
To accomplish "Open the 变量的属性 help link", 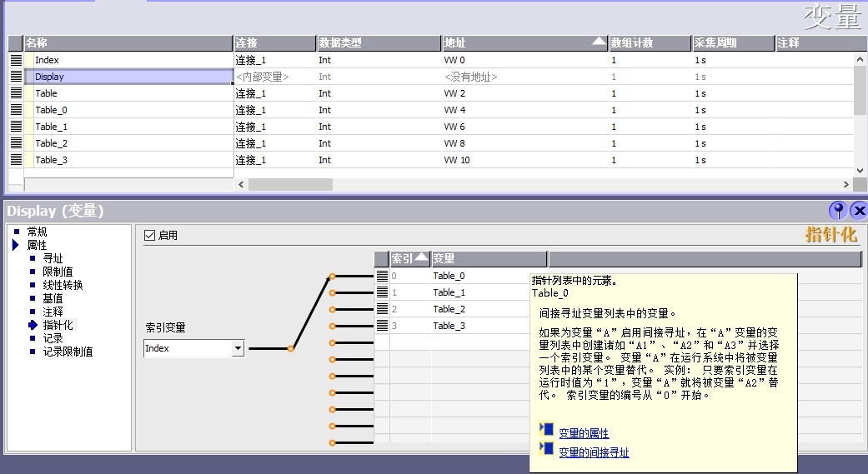I will [584, 433].
